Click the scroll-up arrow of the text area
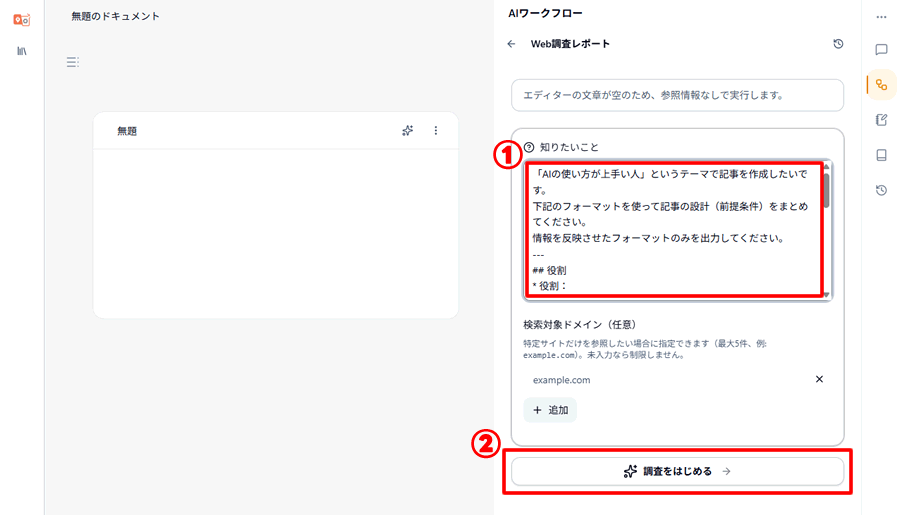 coord(827,166)
